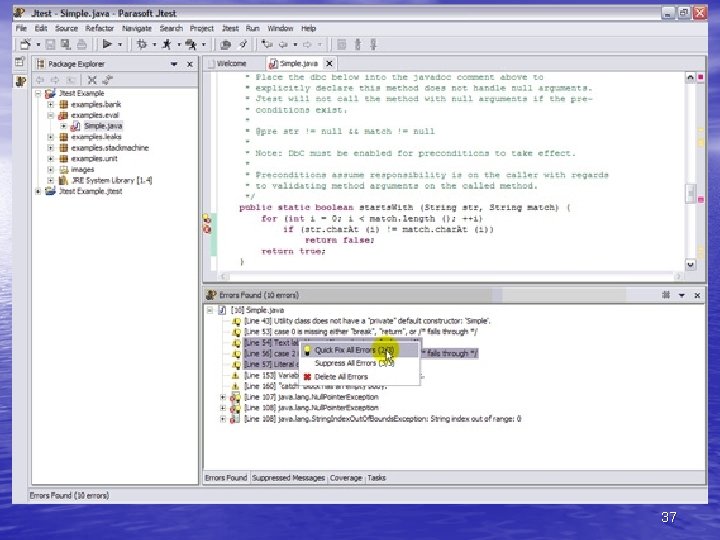
Task: Open the Source menu
Action: (66, 28)
